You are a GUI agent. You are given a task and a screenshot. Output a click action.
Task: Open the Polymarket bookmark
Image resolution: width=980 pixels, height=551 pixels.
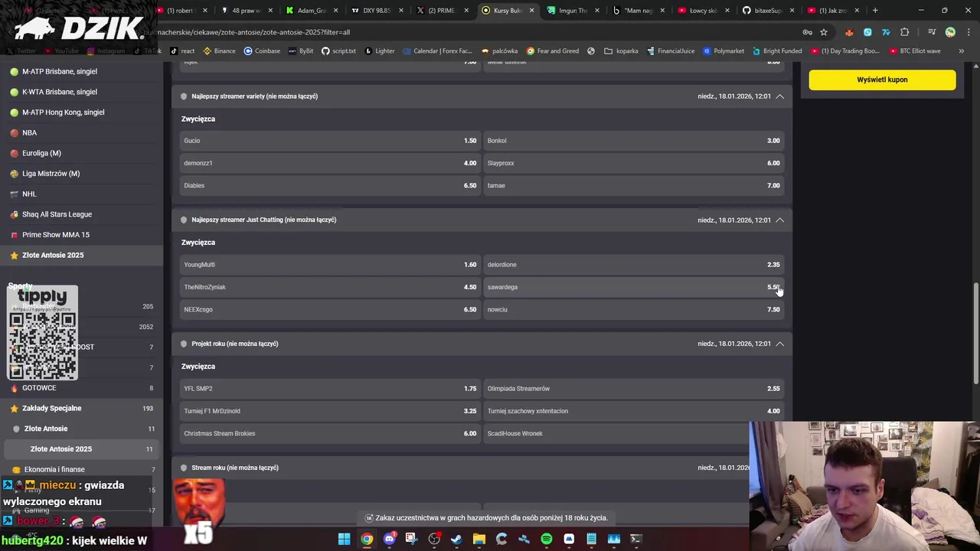coord(724,51)
